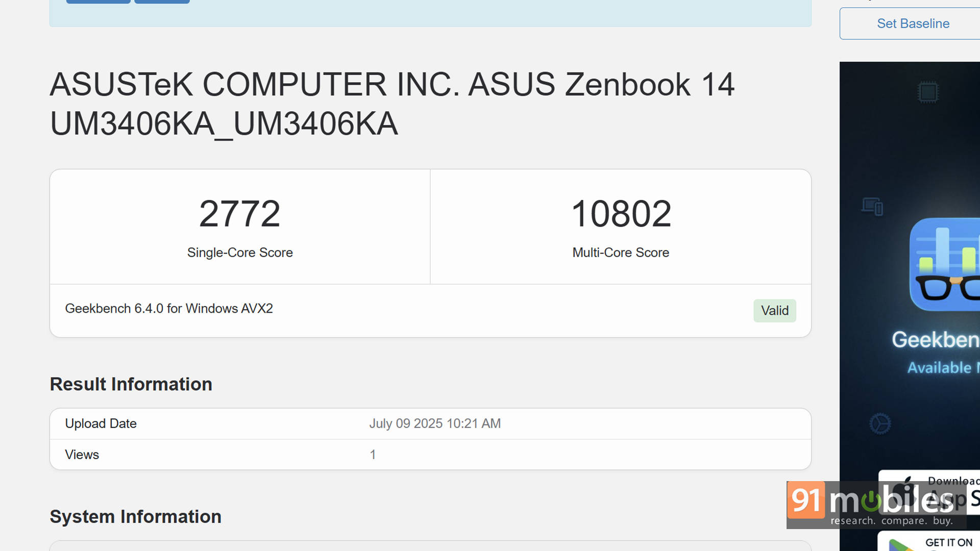Click the gear cog icon in ad
Viewport: 980px width, 551px height.
point(880,423)
